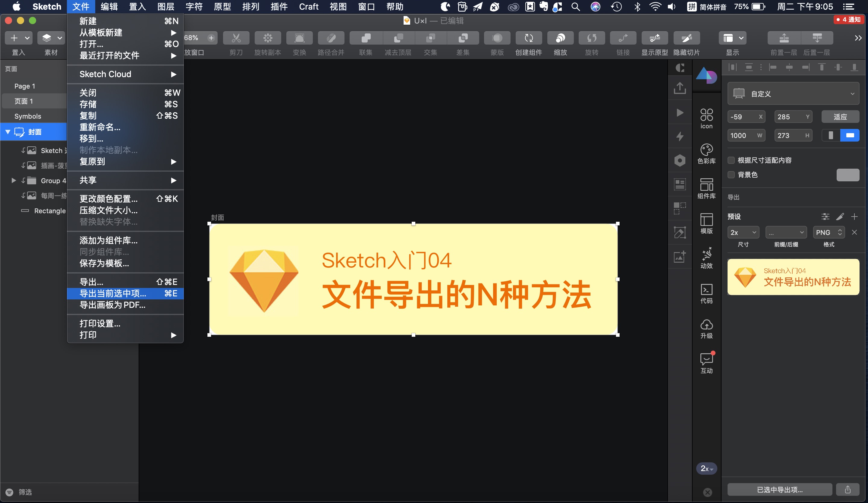Viewport: 868px width, 503px height.
Task: Click the Union (联集) boolean icon
Action: pos(366,38)
